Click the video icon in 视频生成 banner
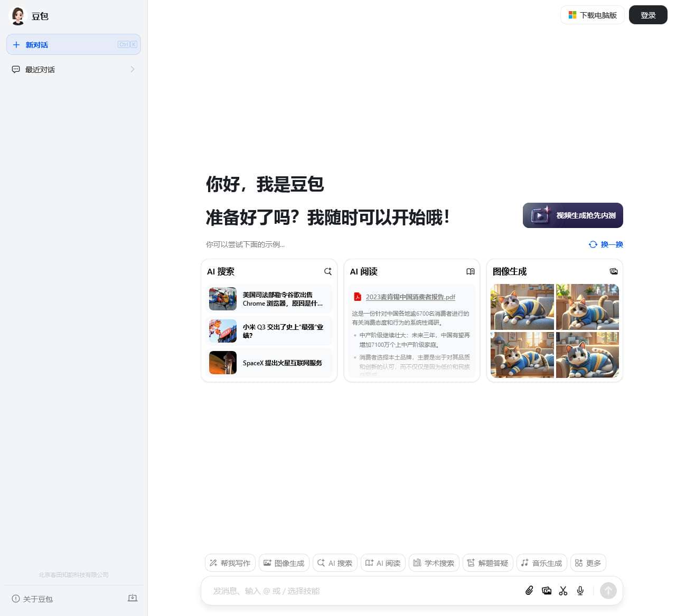 [x=540, y=215]
